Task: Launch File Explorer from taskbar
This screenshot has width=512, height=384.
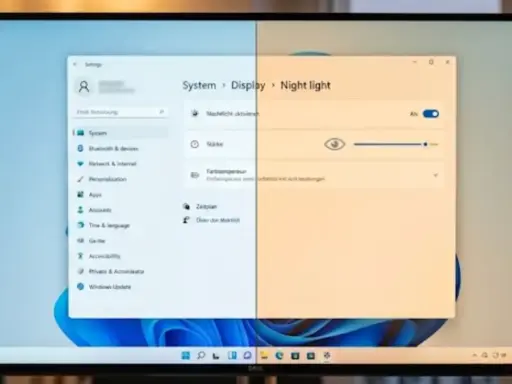Action: click(x=264, y=356)
